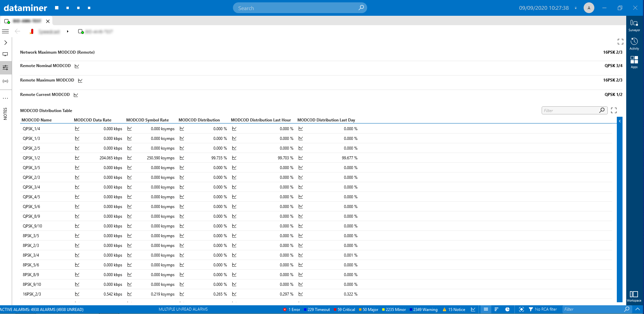Viewport: 644px width, 314px height.
Task: Open trend icon in alarm bar
Action: pos(473,309)
